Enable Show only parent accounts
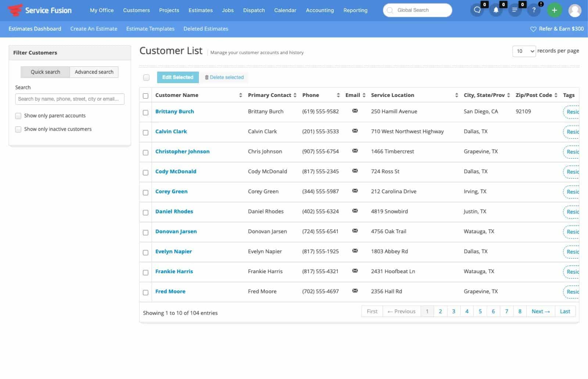The height and width of the screenshot is (379, 588). tap(18, 115)
